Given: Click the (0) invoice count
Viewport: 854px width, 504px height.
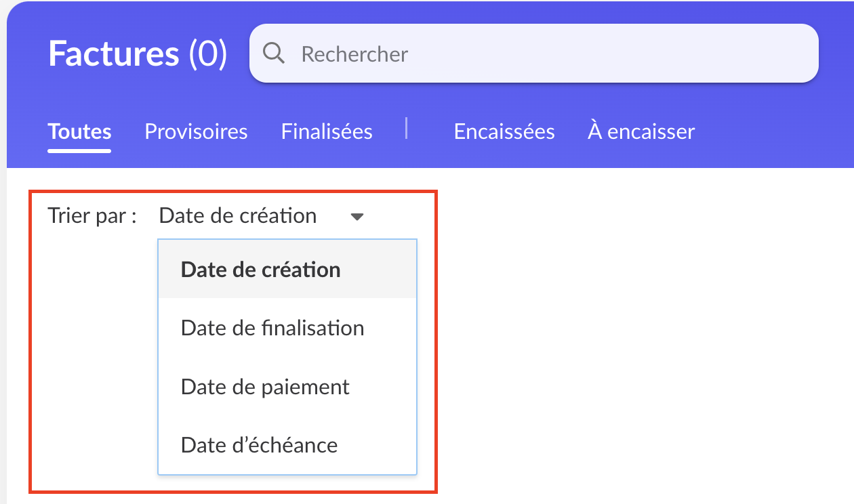Looking at the screenshot, I should [207, 54].
